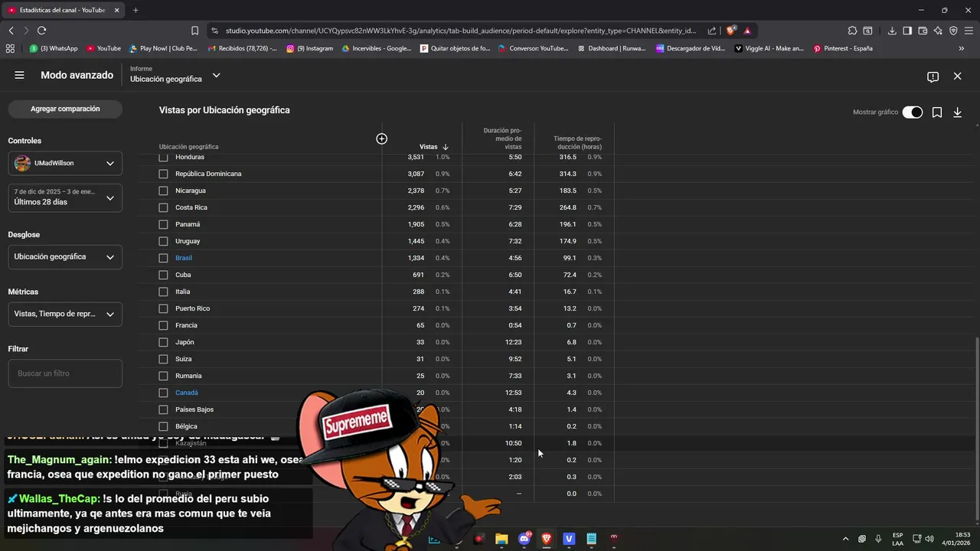Check the Cuba row checkbox
The image size is (980, 551).
point(163,275)
